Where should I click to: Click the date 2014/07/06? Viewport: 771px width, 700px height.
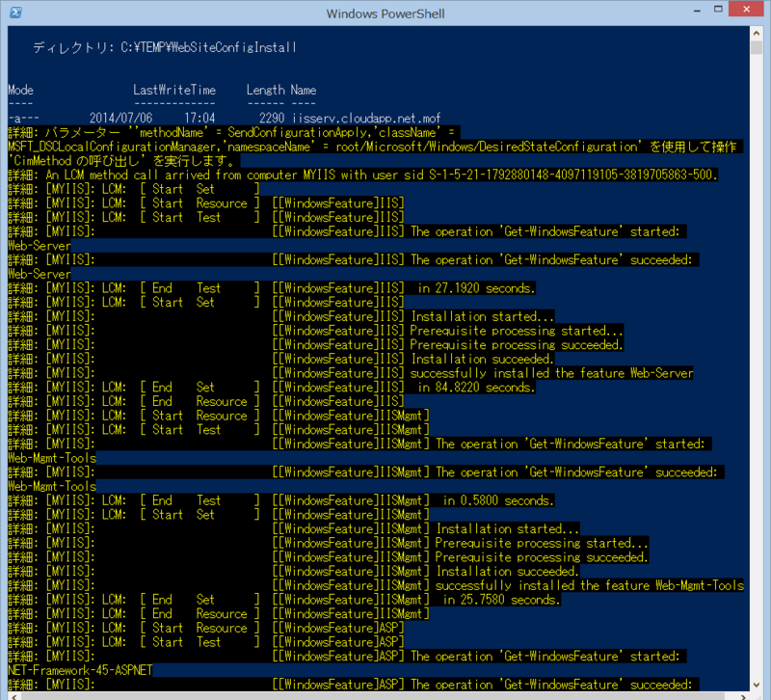coord(121,118)
